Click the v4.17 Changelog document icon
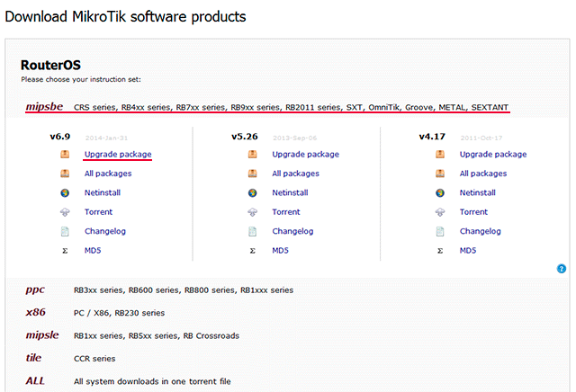The image size is (576, 392). pos(441,231)
